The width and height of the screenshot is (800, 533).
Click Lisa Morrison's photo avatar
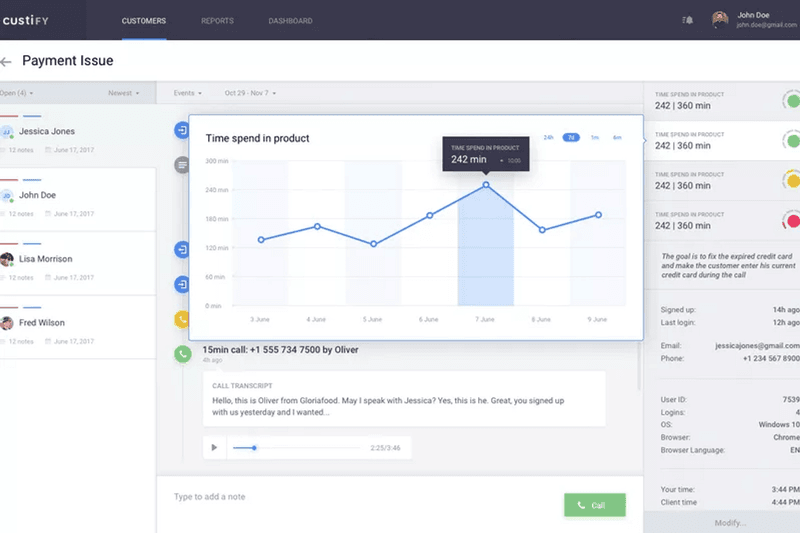7,260
